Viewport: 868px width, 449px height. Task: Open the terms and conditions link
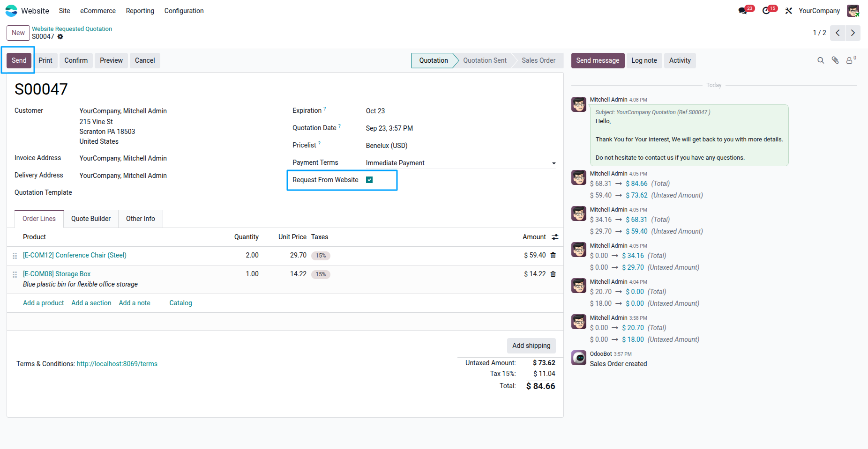pyautogui.click(x=117, y=364)
